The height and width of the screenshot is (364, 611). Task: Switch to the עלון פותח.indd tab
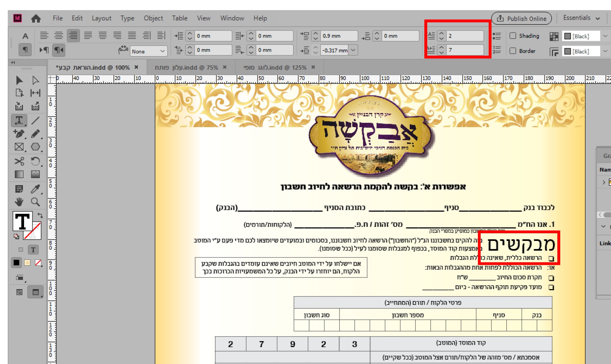[186, 68]
